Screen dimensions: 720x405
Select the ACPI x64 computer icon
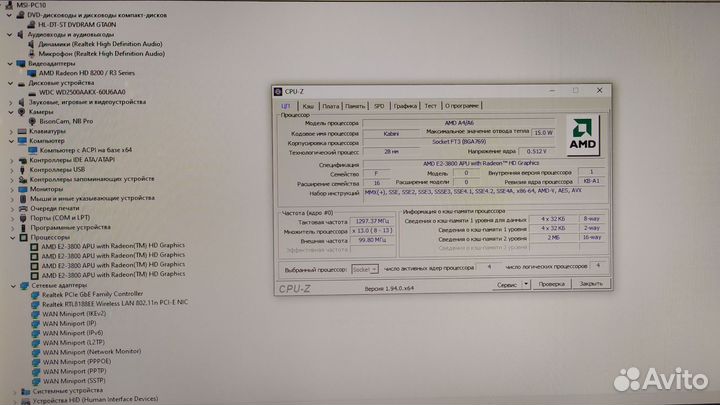click(x=33, y=150)
